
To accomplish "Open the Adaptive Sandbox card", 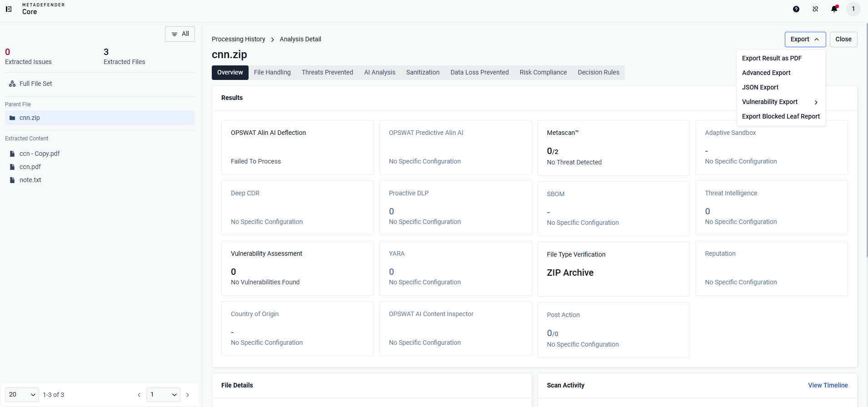I will [x=772, y=148].
